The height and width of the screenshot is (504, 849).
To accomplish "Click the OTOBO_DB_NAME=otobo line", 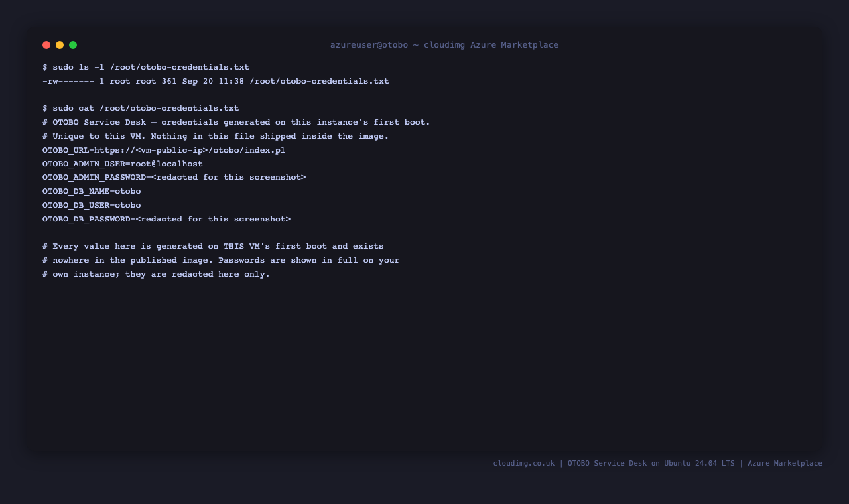I will [x=92, y=192].
